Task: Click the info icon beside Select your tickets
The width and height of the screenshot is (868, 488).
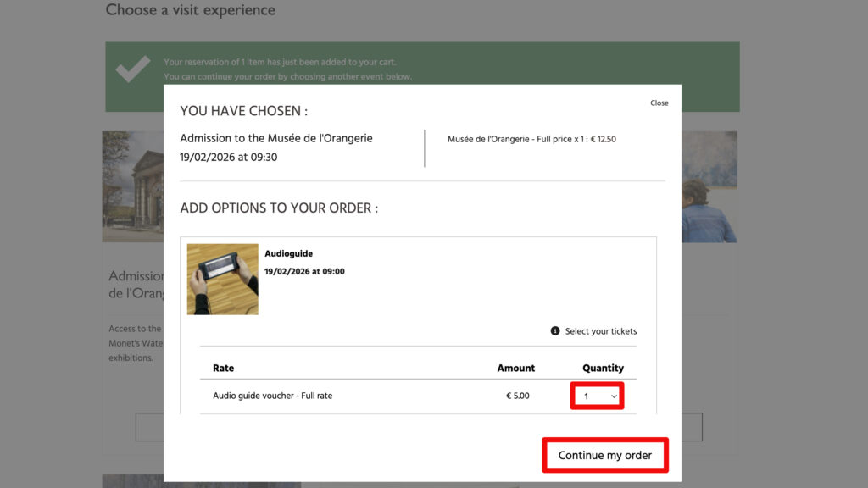Action: click(x=555, y=331)
